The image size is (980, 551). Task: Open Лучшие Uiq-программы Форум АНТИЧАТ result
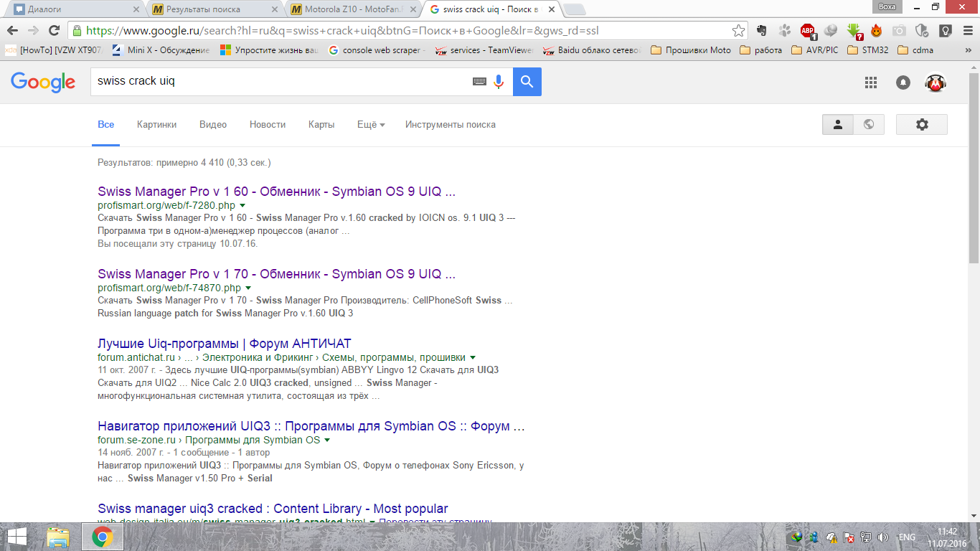pos(225,344)
